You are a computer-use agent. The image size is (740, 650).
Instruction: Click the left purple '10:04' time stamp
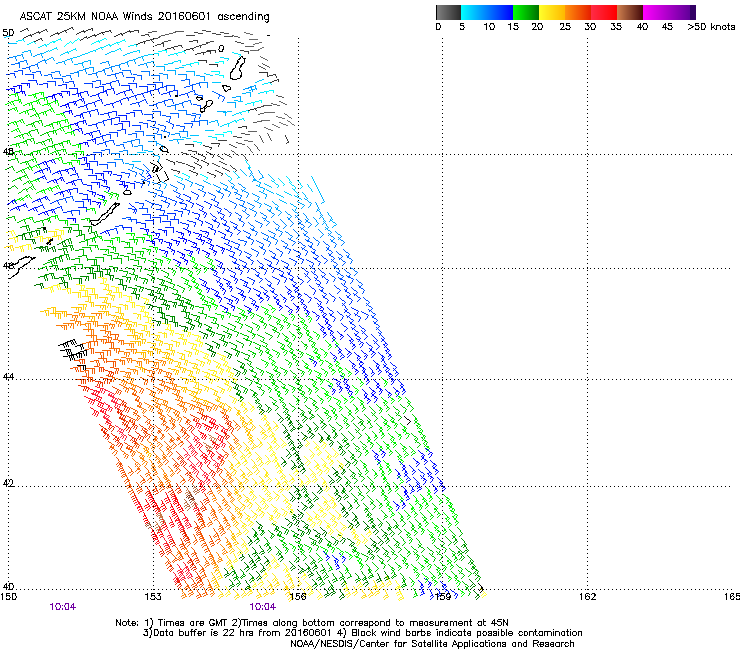click(62, 607)
